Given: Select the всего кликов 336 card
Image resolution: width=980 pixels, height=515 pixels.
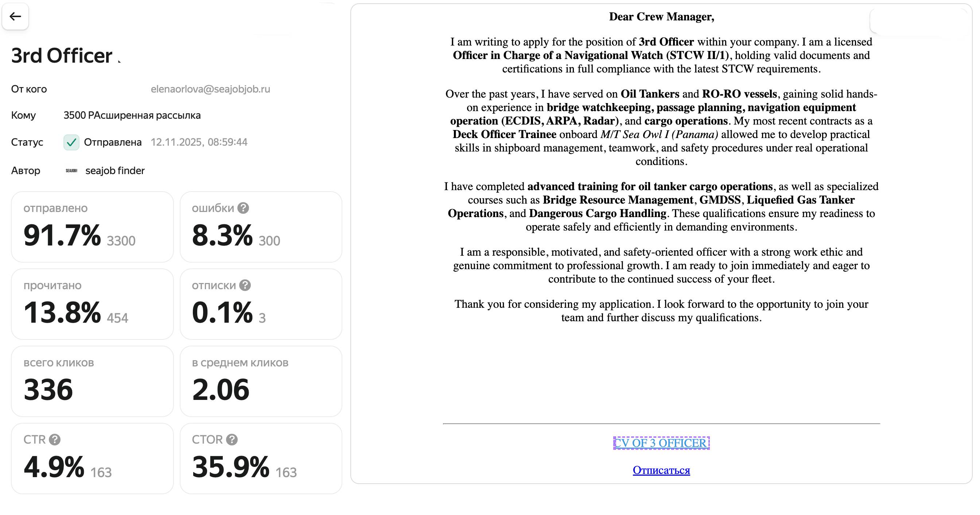Looking at the screenshot, I should [92, 381].
